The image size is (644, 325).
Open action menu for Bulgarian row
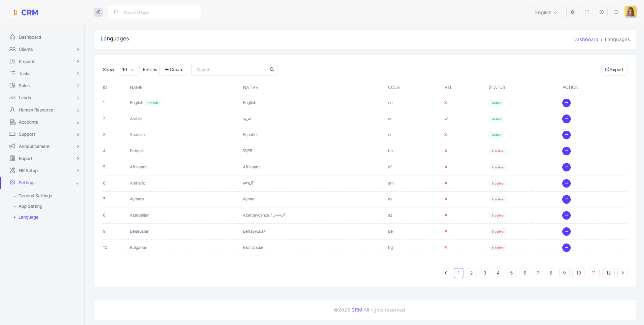pos(566,248)
